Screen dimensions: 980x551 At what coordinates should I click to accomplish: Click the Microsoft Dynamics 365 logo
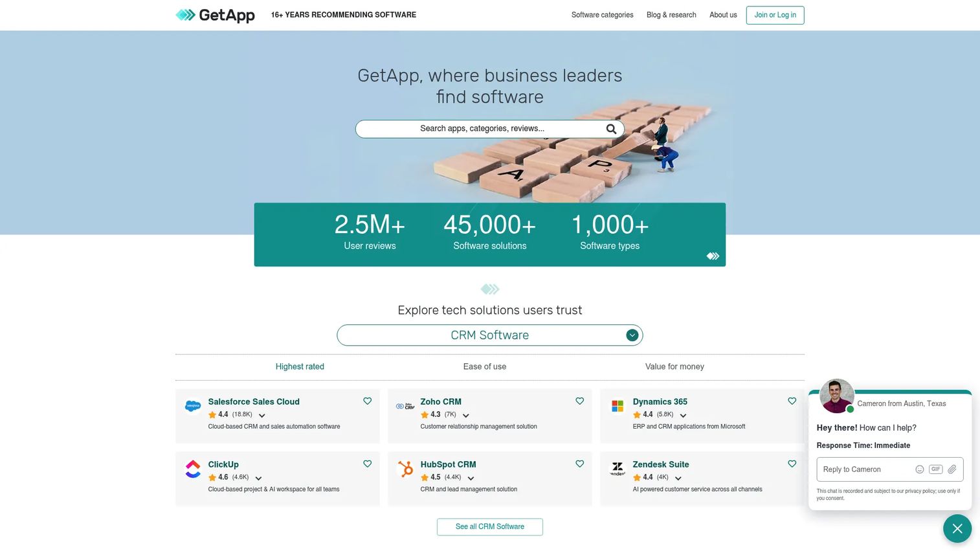618,406
